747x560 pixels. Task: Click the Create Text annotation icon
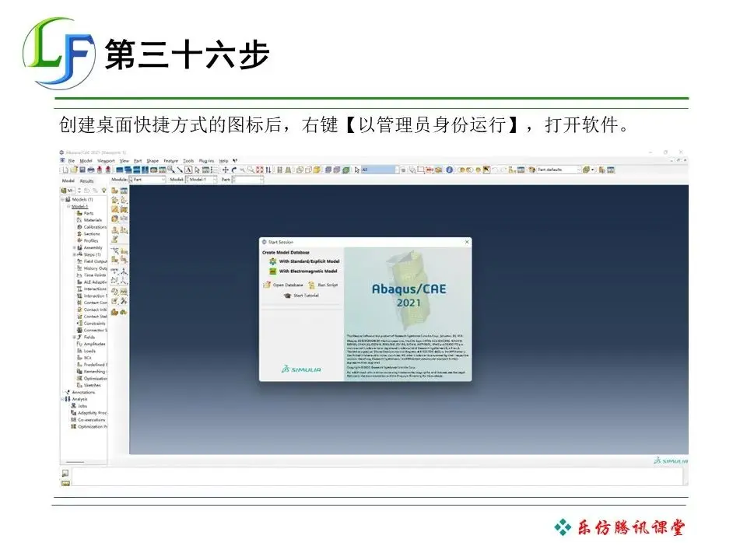[188, 170]
